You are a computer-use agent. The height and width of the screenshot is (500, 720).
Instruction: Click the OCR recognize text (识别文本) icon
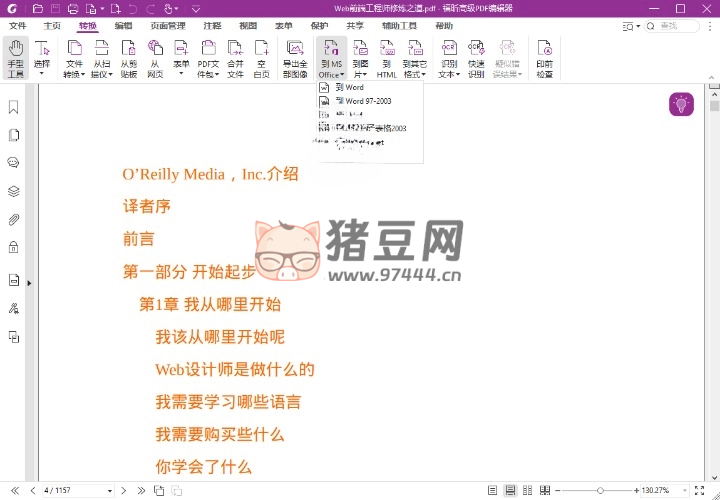click(449, 59)
